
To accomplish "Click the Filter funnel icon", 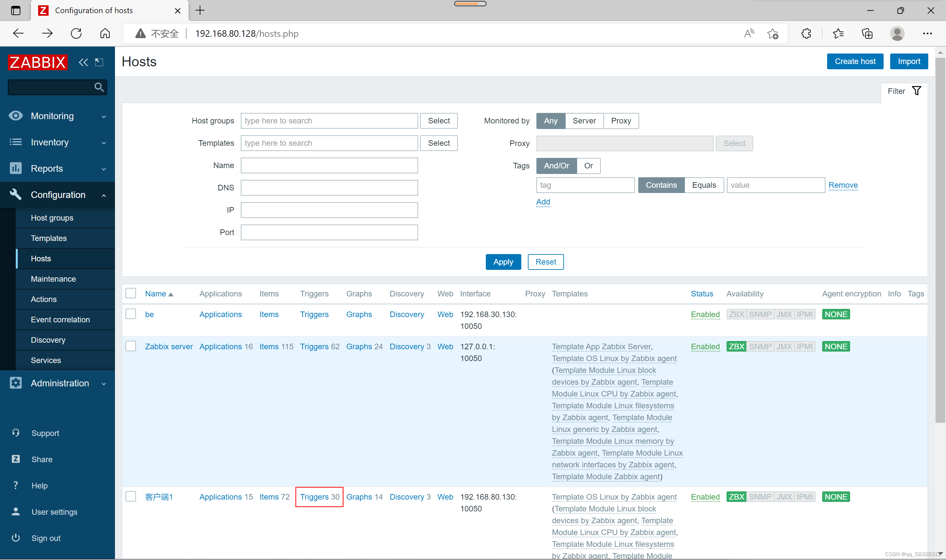I will [916, 91].
